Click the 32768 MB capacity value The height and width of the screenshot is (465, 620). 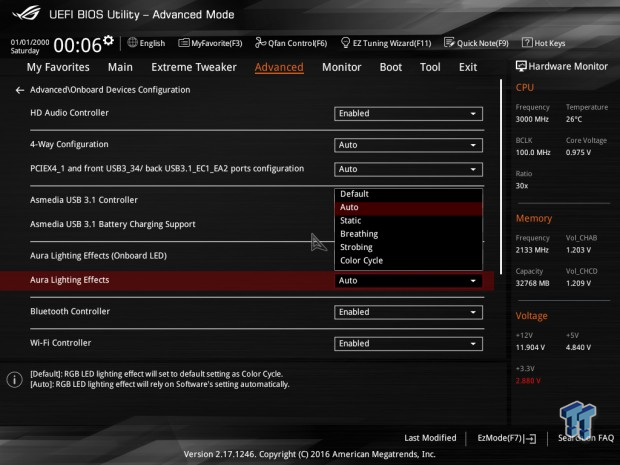532,283
